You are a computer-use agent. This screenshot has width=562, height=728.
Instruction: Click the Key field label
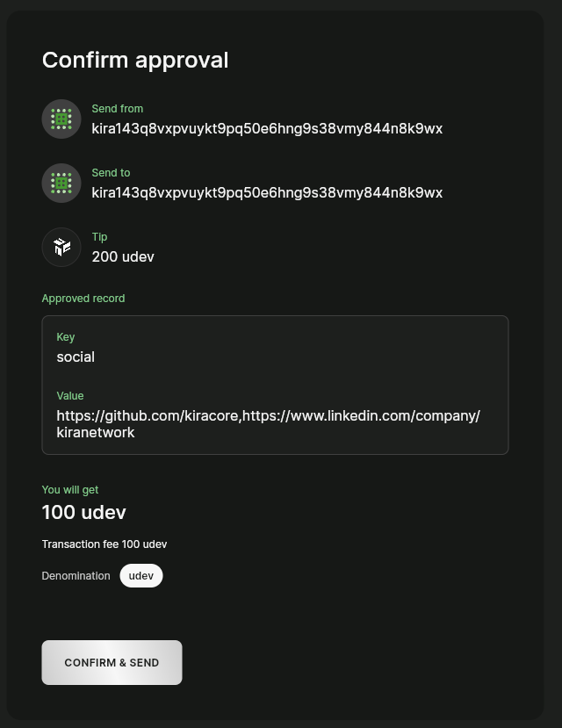tap(66, 337)
